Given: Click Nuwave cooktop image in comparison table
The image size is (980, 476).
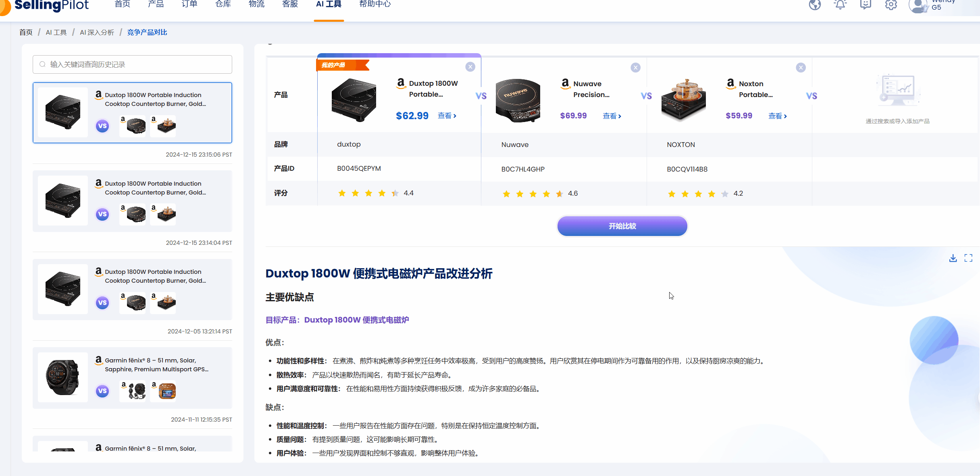Looking at the screenshot, I should click(518, 100).
